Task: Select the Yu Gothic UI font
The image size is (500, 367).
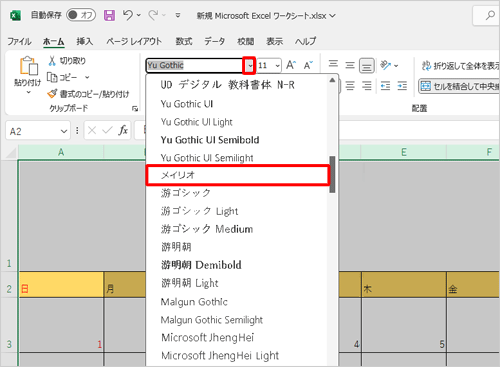Action: (237, 104)
